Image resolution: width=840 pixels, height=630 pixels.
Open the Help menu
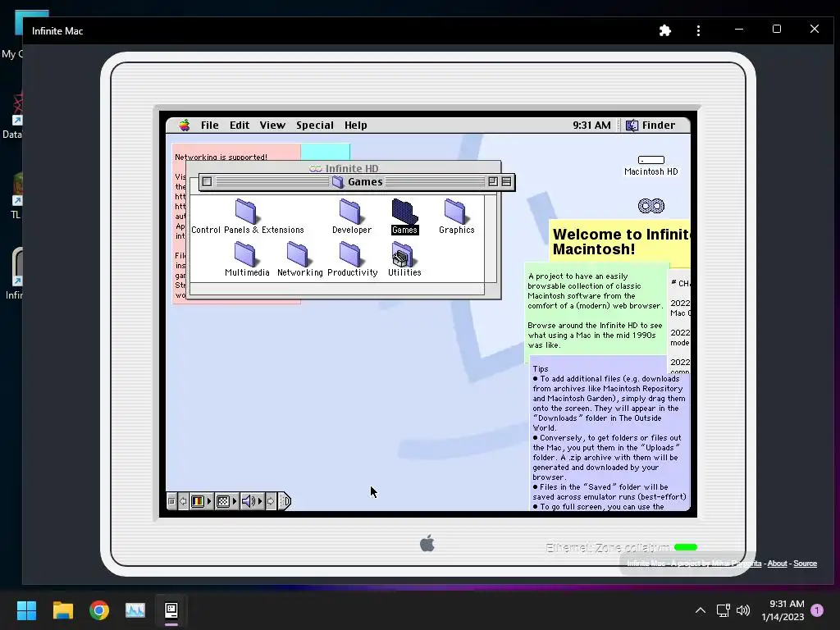click(355, 126)
